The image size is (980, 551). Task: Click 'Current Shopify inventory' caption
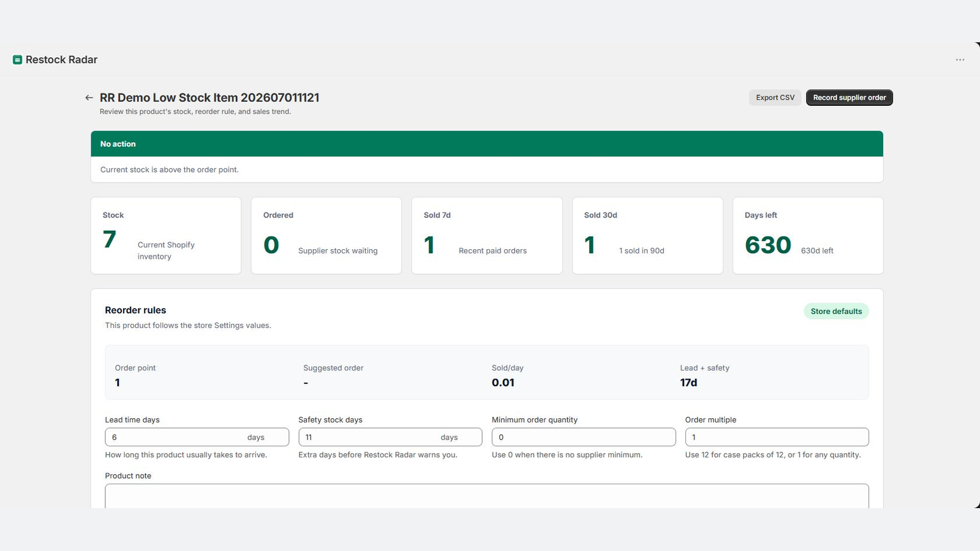point(166,250)
